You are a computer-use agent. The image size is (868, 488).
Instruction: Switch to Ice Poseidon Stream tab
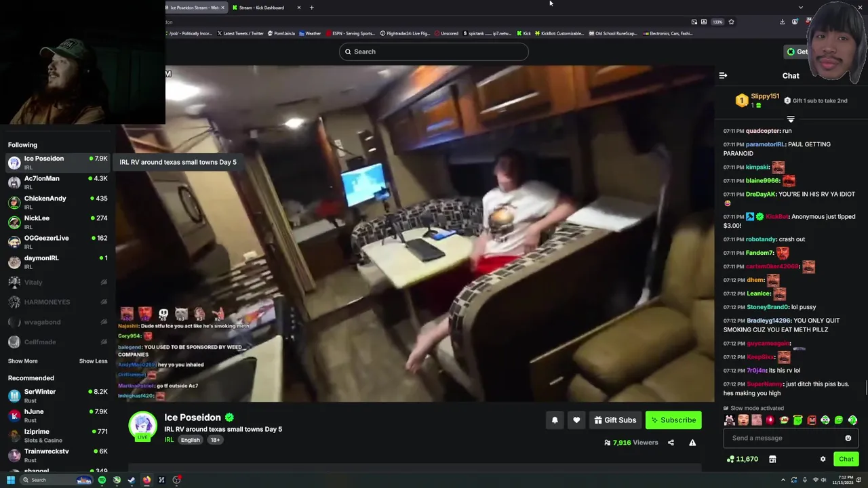[193, 7]
